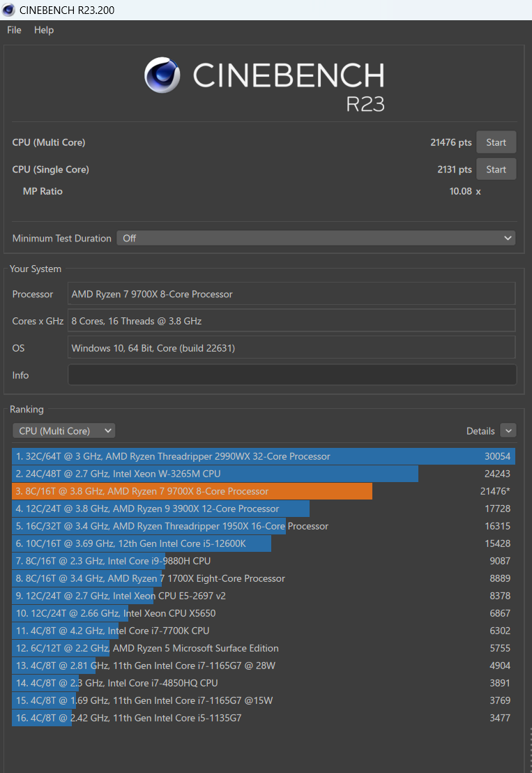Click the Details label in Ranking
Viewport: 532px width, 773px height.
[480, 431]
